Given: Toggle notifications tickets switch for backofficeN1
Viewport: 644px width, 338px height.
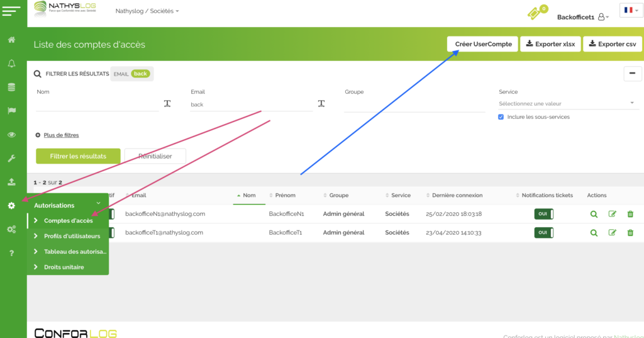Looking at the screenshot, I should coord(543,214).
